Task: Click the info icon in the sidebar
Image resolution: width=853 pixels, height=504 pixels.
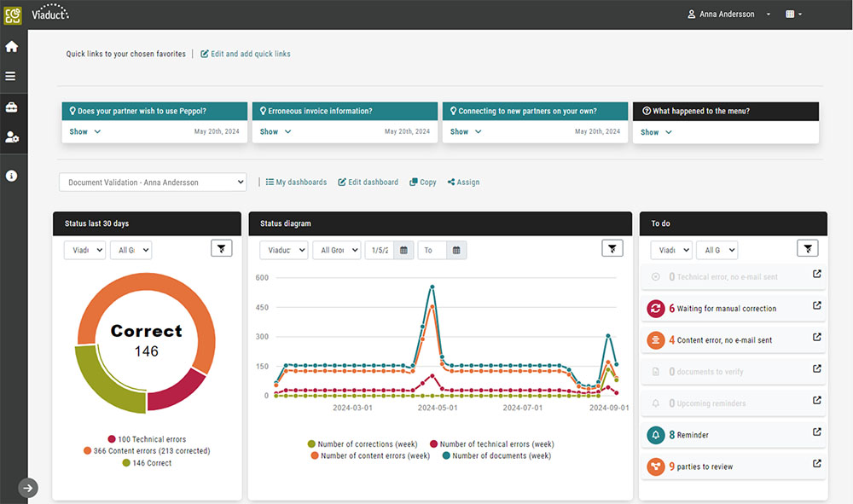Action: click(12, 176)
